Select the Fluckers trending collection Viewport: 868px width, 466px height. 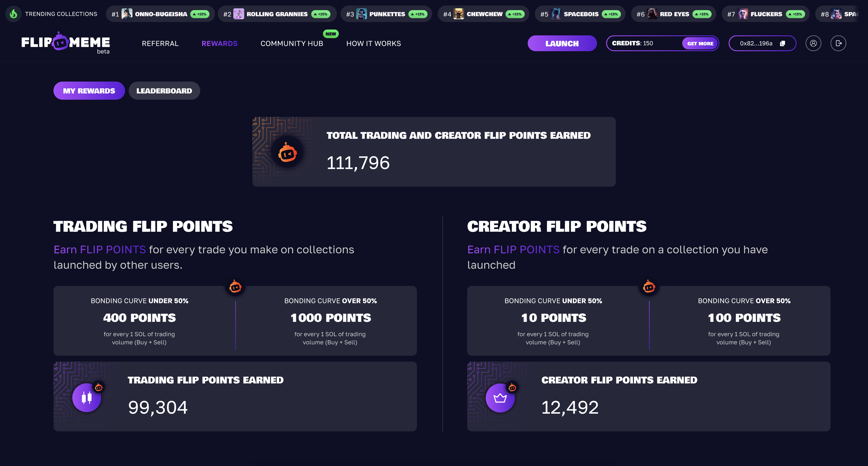[x=766, y=14]
